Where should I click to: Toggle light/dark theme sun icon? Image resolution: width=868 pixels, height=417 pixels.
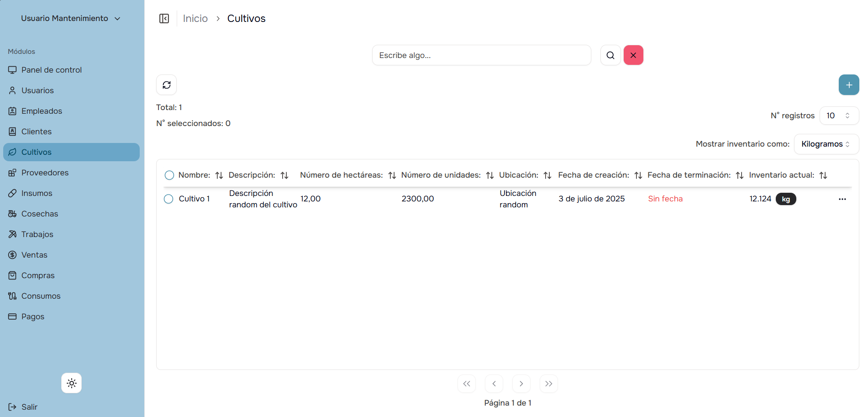click(x=72, y=383)
